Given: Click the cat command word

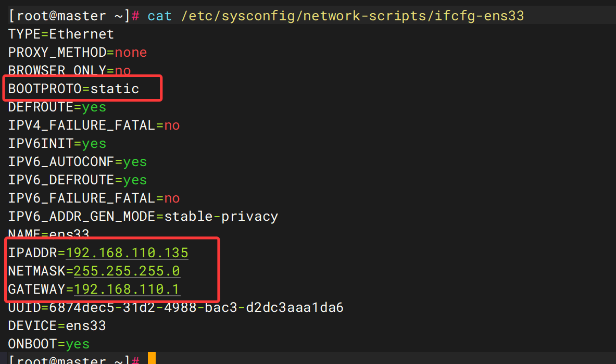Looking at the screenshot, I should [159, 16].
